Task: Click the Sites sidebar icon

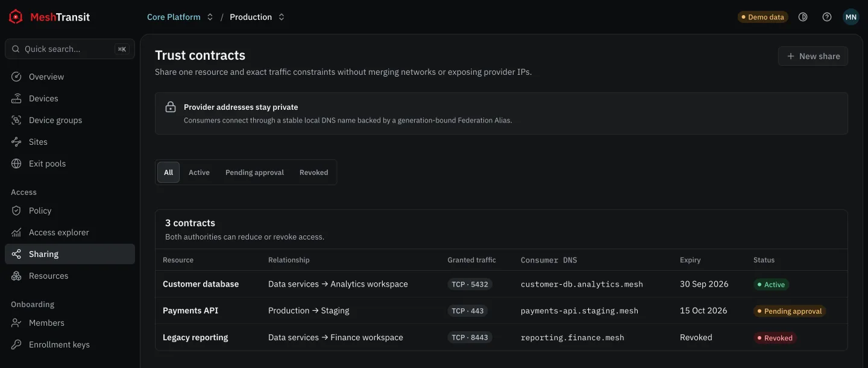Action: (x=17, y=142)
